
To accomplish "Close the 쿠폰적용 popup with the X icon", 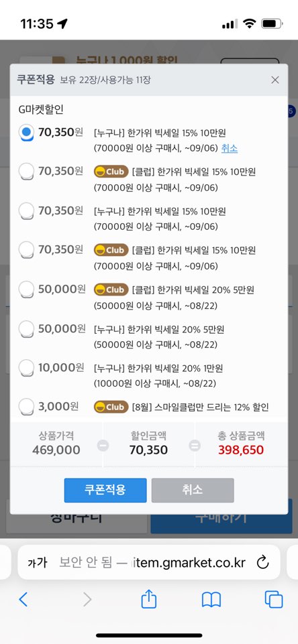I will [275, 80].
